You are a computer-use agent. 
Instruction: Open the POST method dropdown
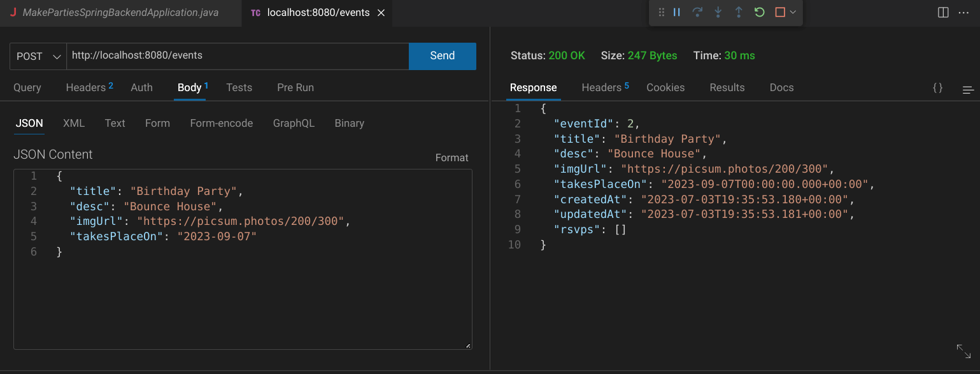tap(38, 56)
